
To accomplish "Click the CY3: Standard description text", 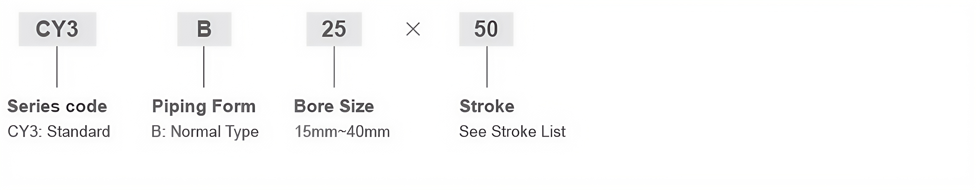I will [59, 132].
